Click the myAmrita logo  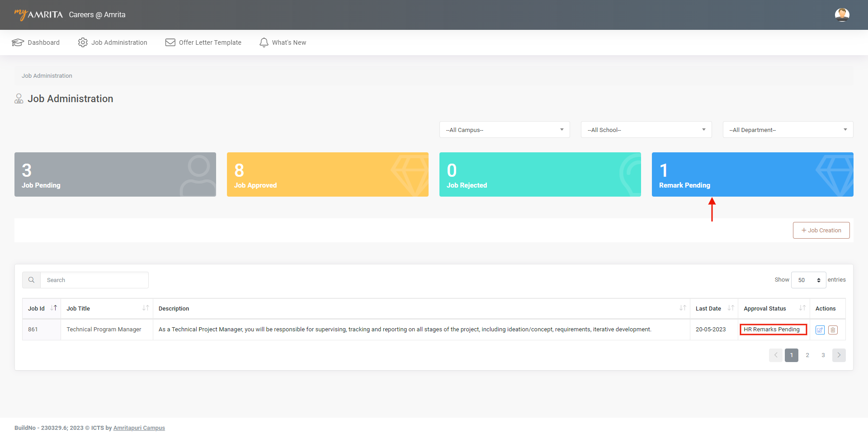[39, 15]
